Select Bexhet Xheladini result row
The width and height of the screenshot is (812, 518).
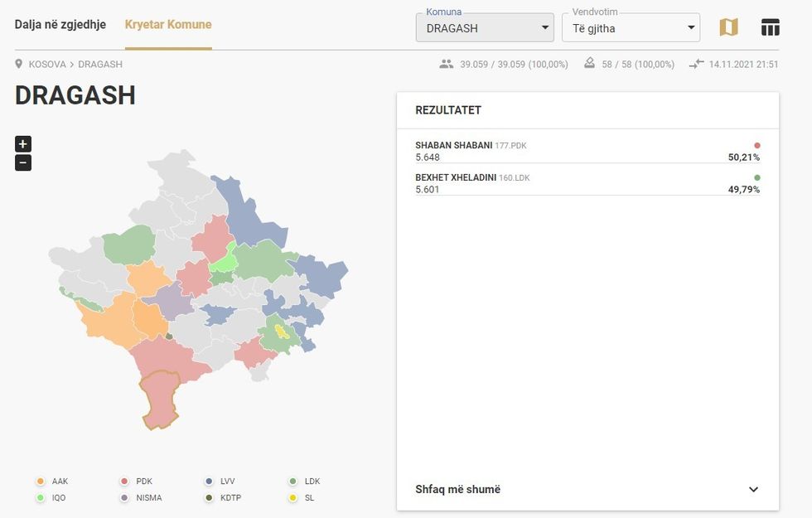point(587,183)
